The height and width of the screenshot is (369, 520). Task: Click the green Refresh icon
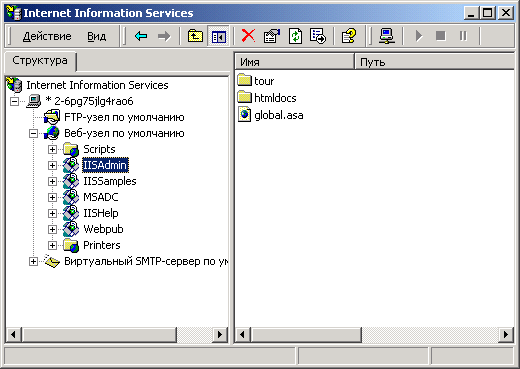295,36
